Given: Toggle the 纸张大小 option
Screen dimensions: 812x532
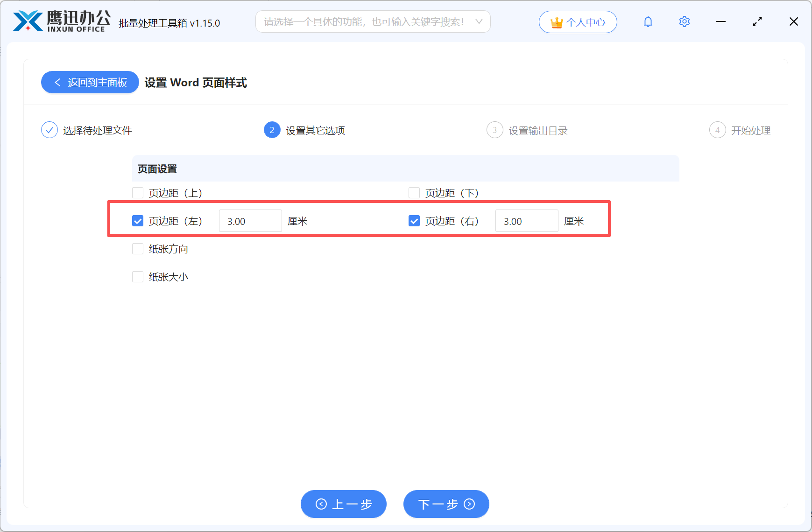Looking at the screenshot, I should 138,276.
